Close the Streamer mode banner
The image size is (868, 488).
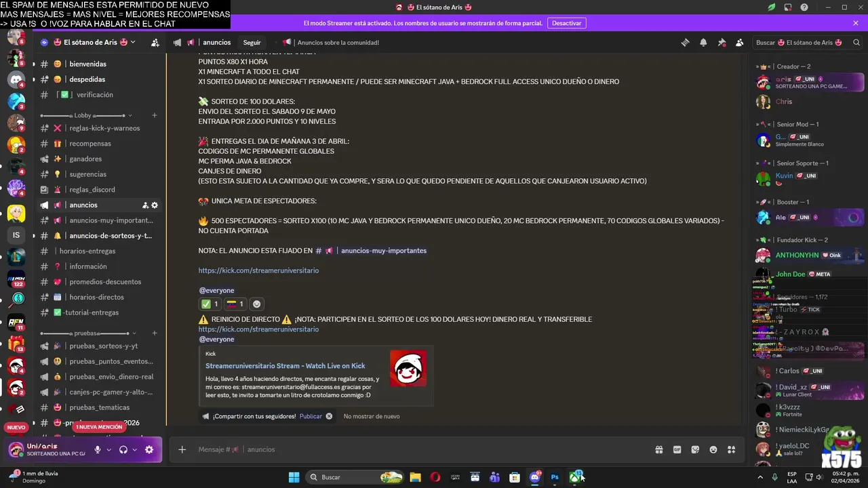[x=856, y=23]
